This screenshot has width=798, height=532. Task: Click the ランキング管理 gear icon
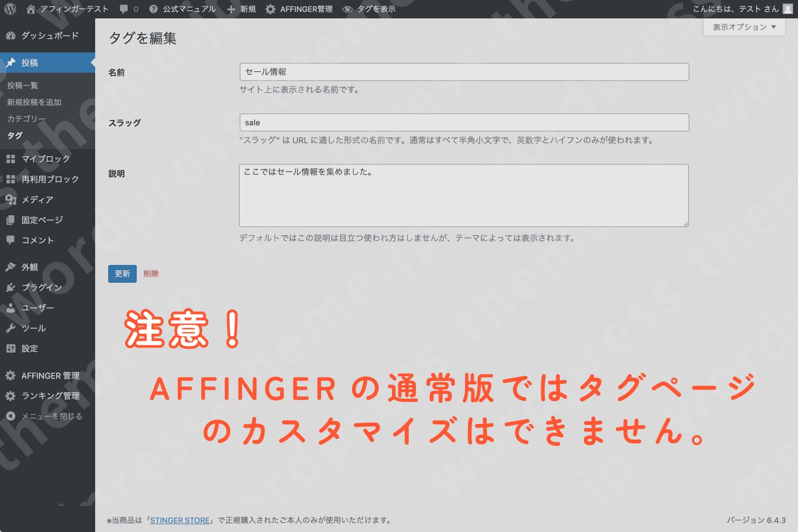click(x=10, y=396)
